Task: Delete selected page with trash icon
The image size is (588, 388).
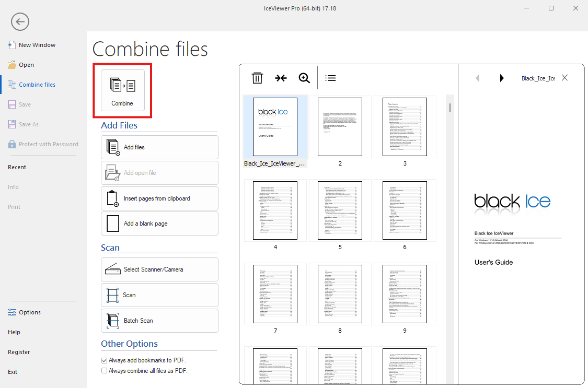Action: pos(257,78)
